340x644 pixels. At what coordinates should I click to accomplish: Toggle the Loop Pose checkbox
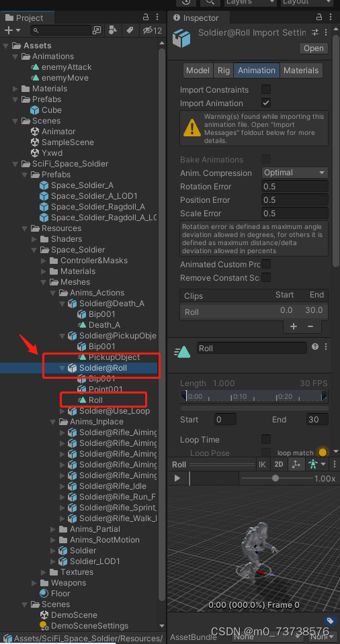click(266, 453)
